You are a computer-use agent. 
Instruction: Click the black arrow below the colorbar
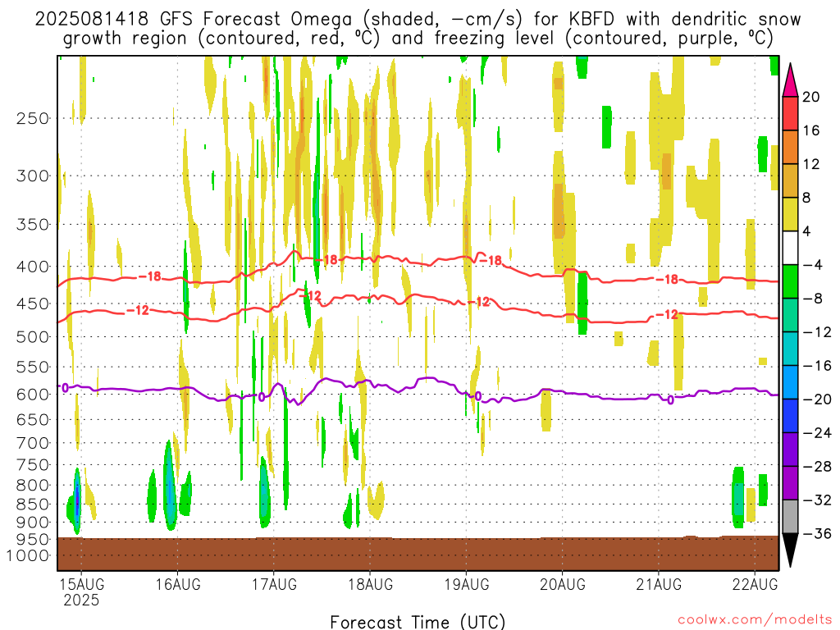pos(790,550)
